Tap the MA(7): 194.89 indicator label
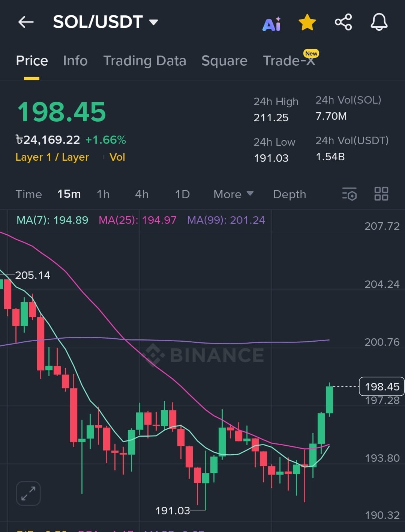The height and width of the screenshot is (532, 405). (x=52, y=220)
